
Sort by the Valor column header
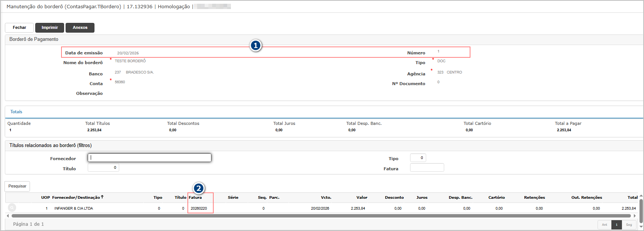click(361, 197)
